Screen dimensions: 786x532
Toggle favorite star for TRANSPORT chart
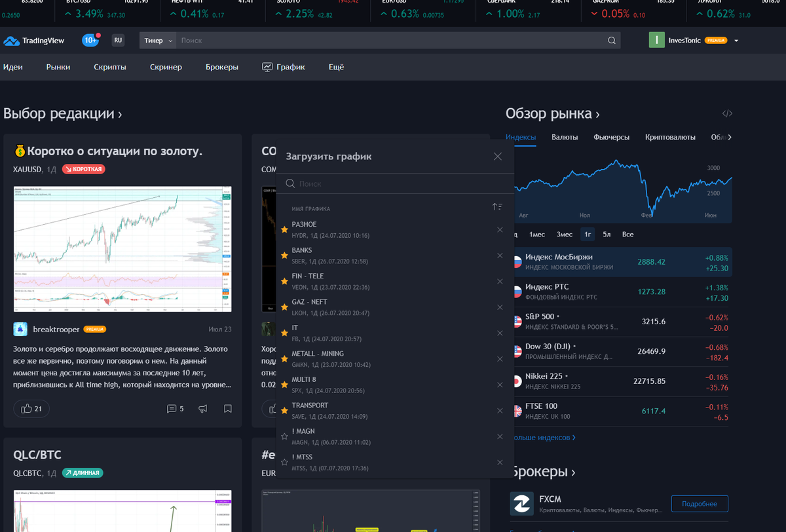284,411
